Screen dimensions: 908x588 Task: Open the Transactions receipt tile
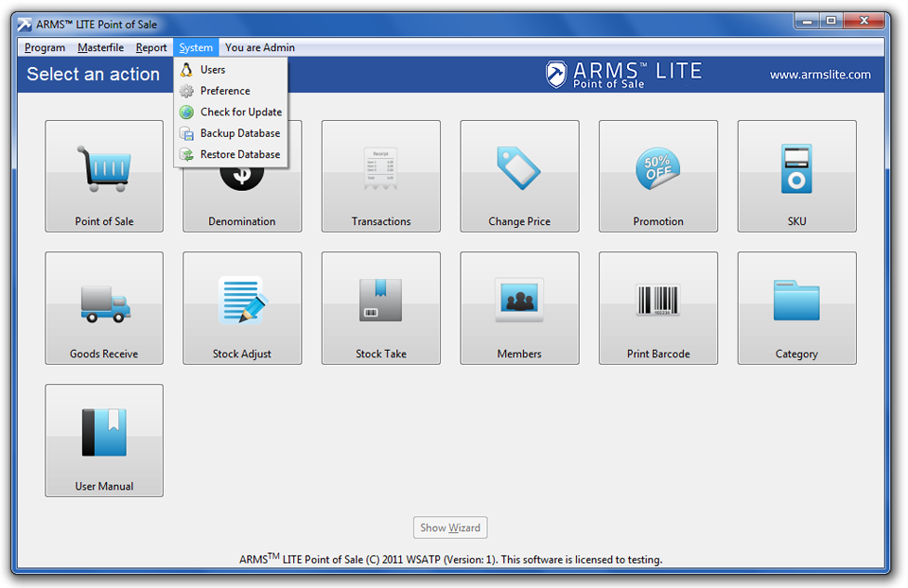pos(381,176)
